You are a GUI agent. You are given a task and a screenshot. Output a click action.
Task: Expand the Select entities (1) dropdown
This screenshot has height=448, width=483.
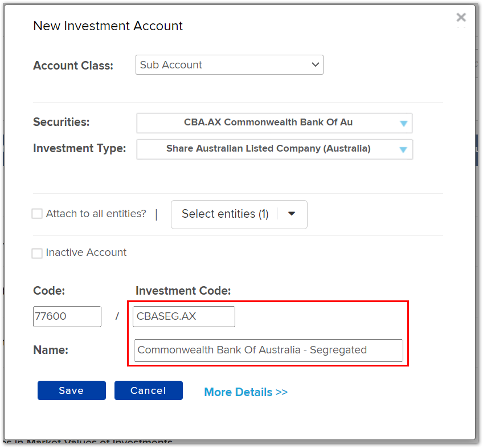pos(239,215)
